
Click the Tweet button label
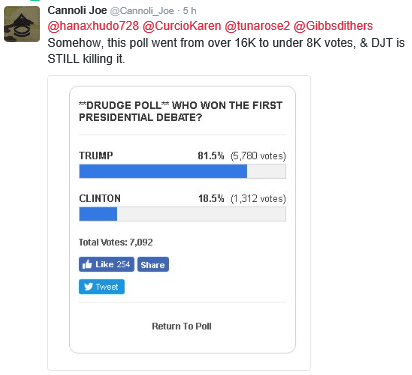(x=107, y=287)
